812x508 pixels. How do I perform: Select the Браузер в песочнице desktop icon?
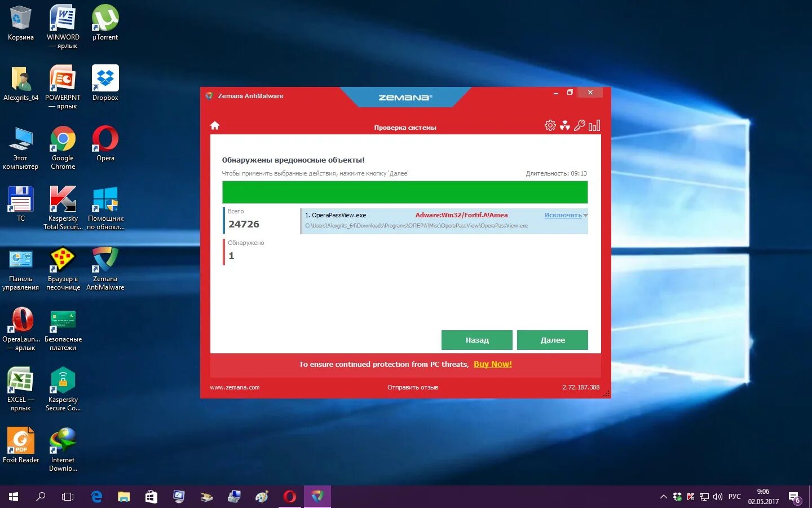[x=63, y=269]
